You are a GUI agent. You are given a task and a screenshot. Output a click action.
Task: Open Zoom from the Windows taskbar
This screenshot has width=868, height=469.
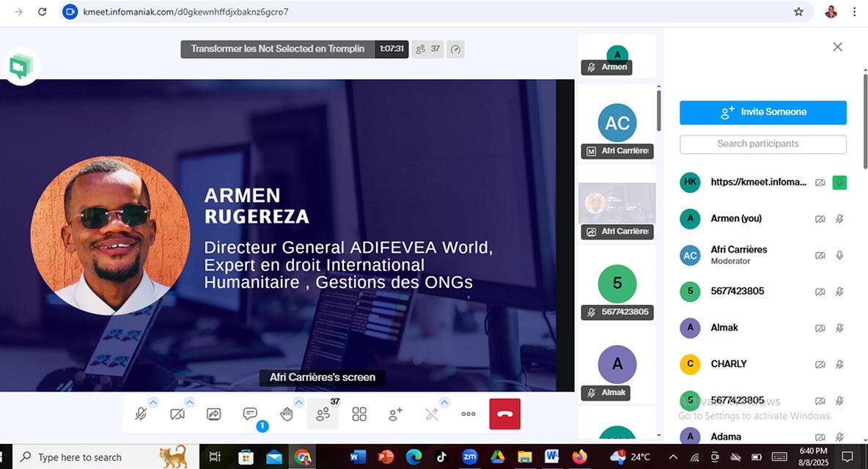point(469,457)
